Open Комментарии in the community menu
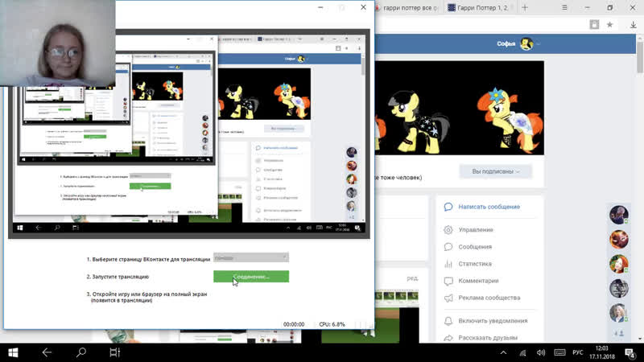The height and width of the screenshot is (362, 644). click(478, 281)
